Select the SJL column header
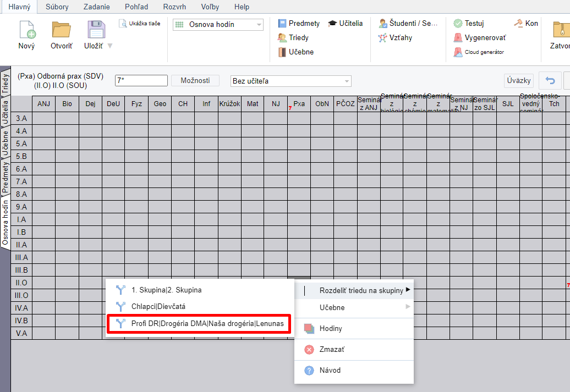This screenshot has width=570, height=392. pos(508,104)
